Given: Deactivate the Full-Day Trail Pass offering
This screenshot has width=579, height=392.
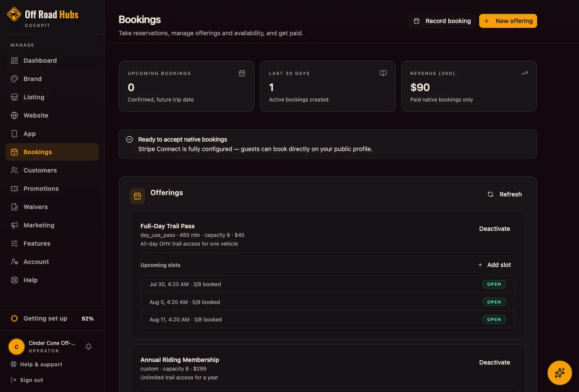Looking at the screenshot, I should 494,229.
